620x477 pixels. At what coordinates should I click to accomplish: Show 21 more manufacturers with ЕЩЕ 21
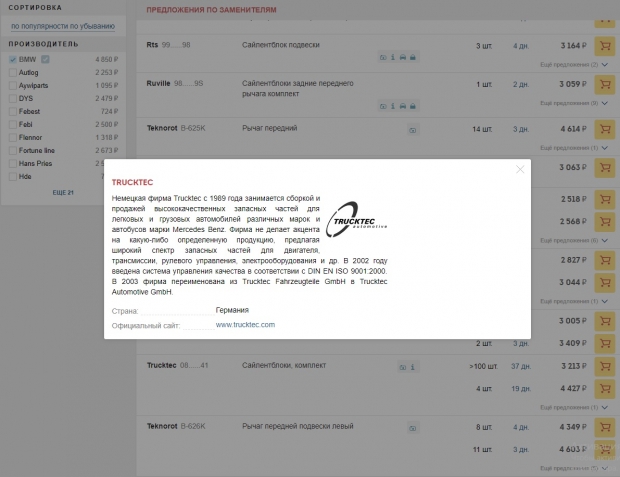point(63,192)
